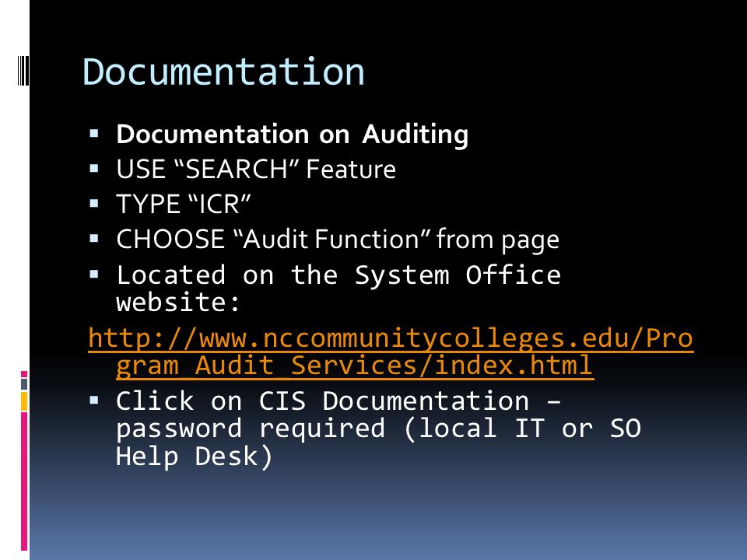This screenshot has height=560, width=747.
Task: Select the text Documentation on Auditing
Action: click(292, 135)
